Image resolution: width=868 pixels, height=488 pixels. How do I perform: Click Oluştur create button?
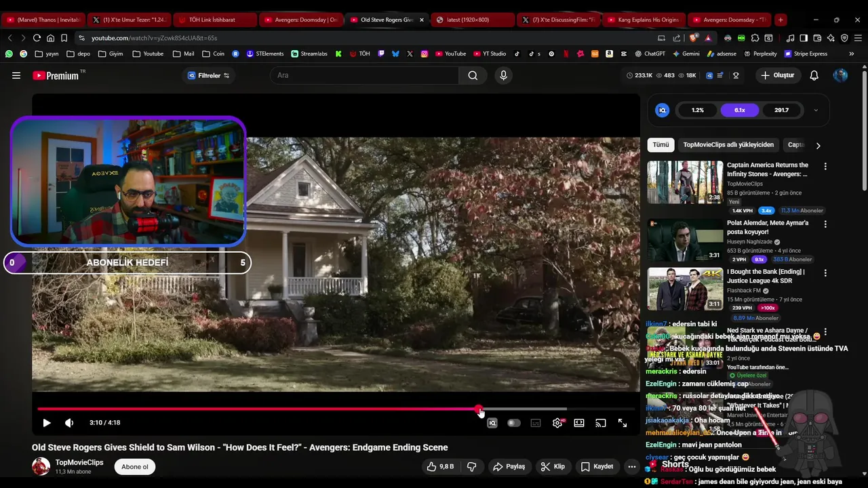pyautogui.click(x=777, y=75)
